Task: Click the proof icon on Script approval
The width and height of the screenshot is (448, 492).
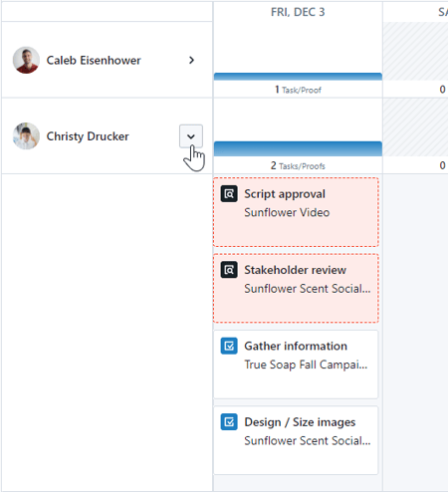Action: pyautogui.click(x=229, y=194)
